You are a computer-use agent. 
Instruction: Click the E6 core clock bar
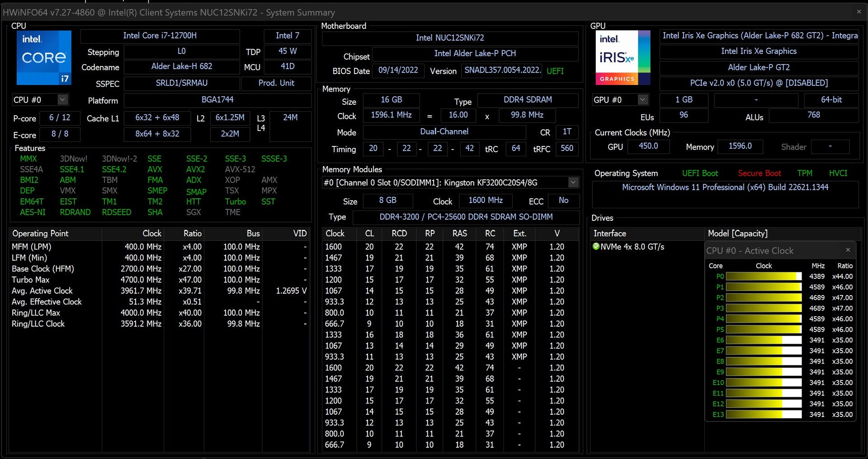(x=763, y=340)
